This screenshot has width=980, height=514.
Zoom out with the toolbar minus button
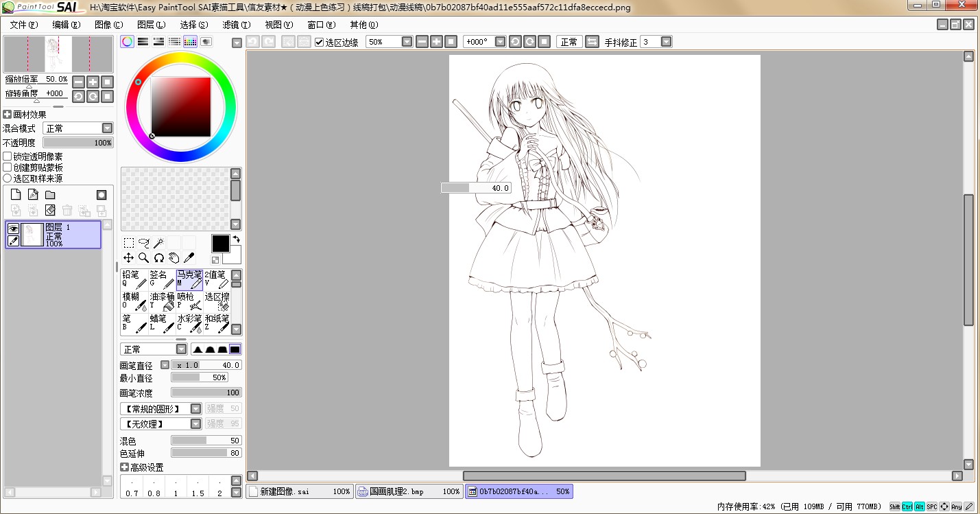[x=422, y=42]
